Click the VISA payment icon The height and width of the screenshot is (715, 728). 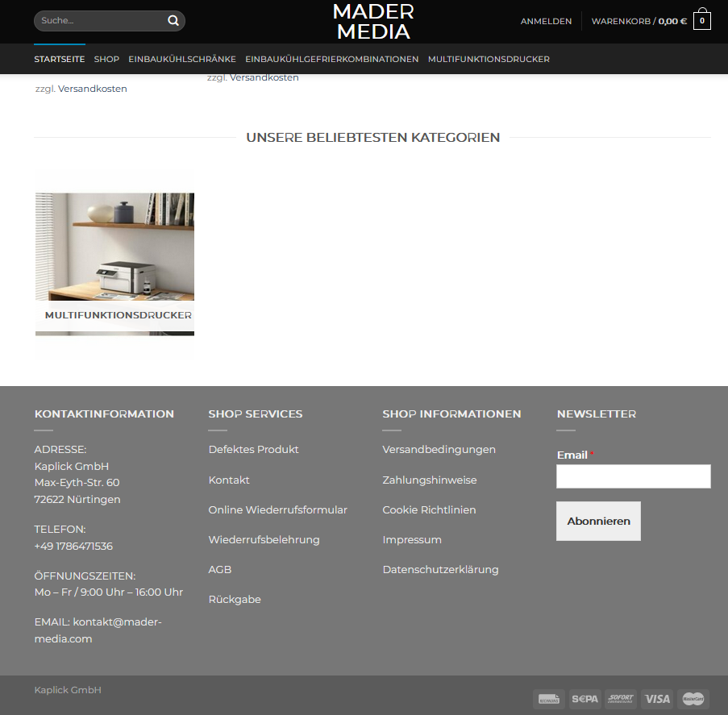(x=657, y=699)
